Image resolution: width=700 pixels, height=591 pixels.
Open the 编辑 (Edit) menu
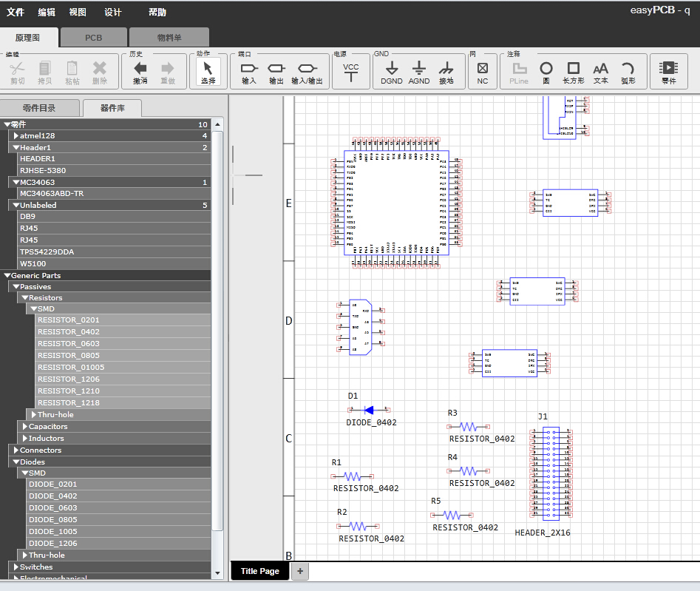pyautogui.click(x=47, y=12)
